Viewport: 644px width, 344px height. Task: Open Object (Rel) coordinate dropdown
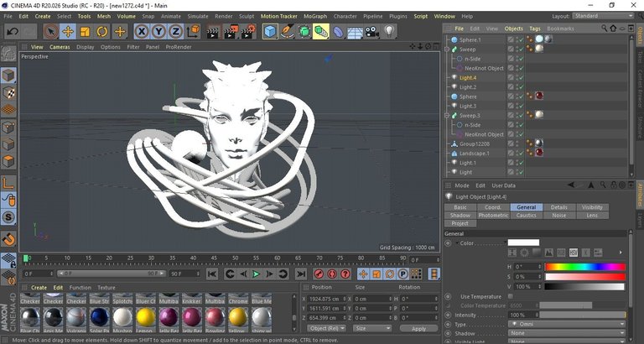(x=326, y=328)
